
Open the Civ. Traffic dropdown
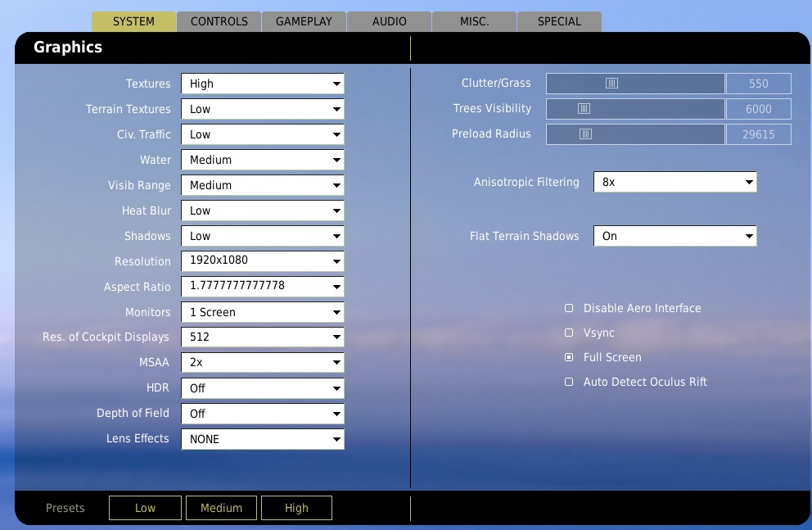263,134
